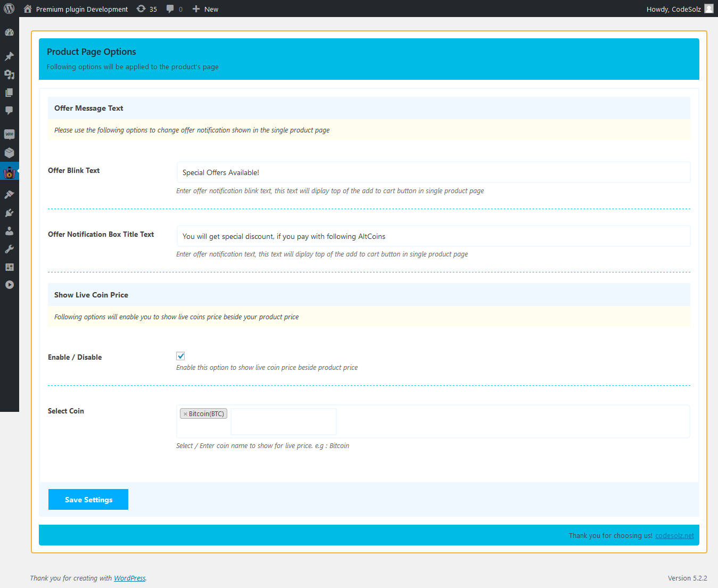Click the Pages icon in sidebar

9,93
